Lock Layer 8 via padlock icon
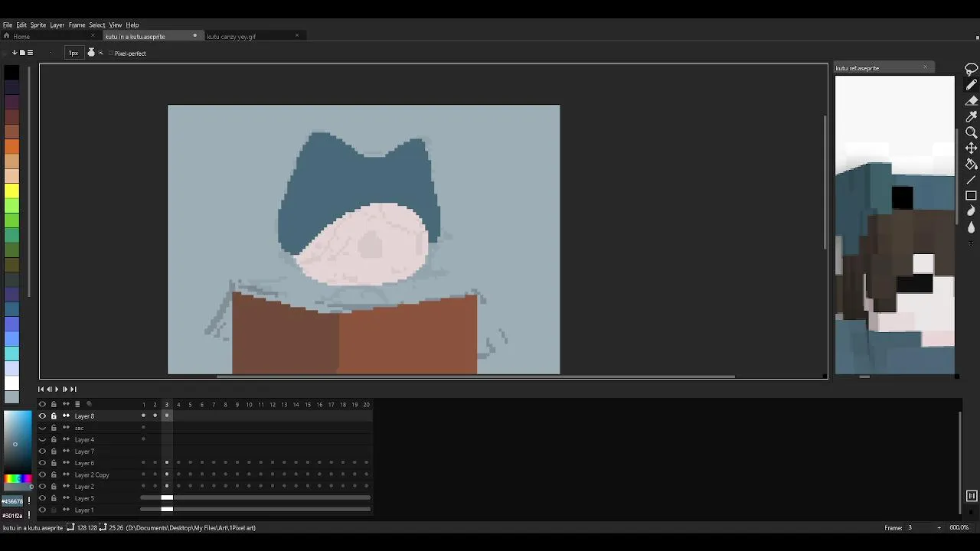Image resolution: width=980 pixels, height=551 pixels. tap(54, 416)
